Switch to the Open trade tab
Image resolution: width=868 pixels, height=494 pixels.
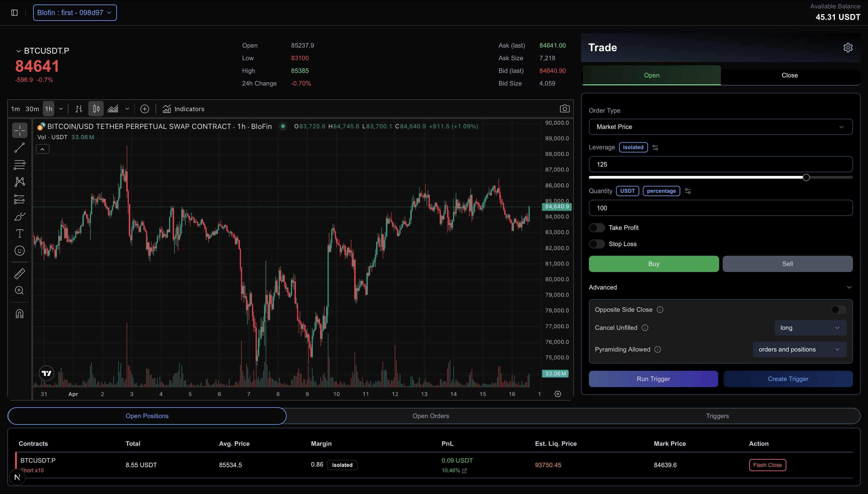tap(651, 75)
